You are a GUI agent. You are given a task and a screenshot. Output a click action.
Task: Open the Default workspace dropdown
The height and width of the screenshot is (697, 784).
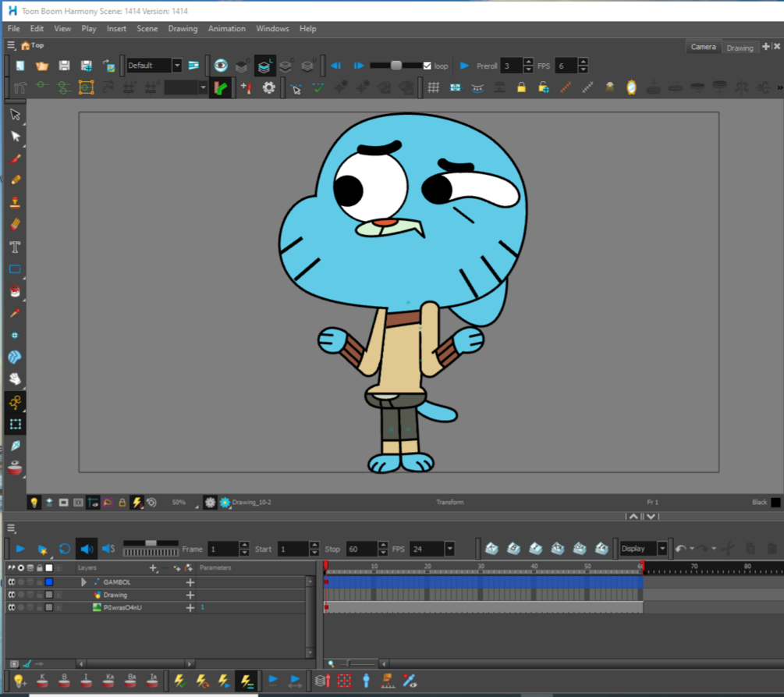pos(177,66)
